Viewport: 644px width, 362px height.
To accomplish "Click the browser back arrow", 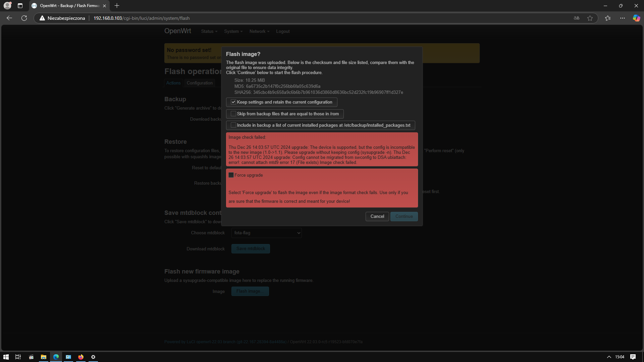I will pos(9,18).
